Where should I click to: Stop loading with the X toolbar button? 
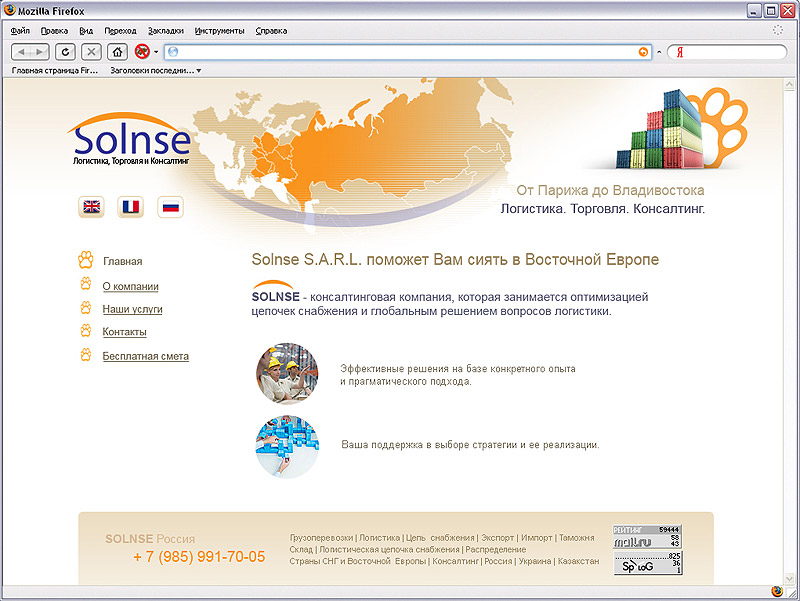pos(91,52)
